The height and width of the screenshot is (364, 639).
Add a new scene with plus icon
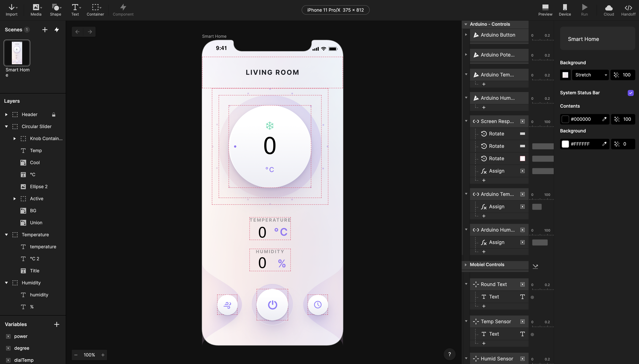click(x=45, y=30)
